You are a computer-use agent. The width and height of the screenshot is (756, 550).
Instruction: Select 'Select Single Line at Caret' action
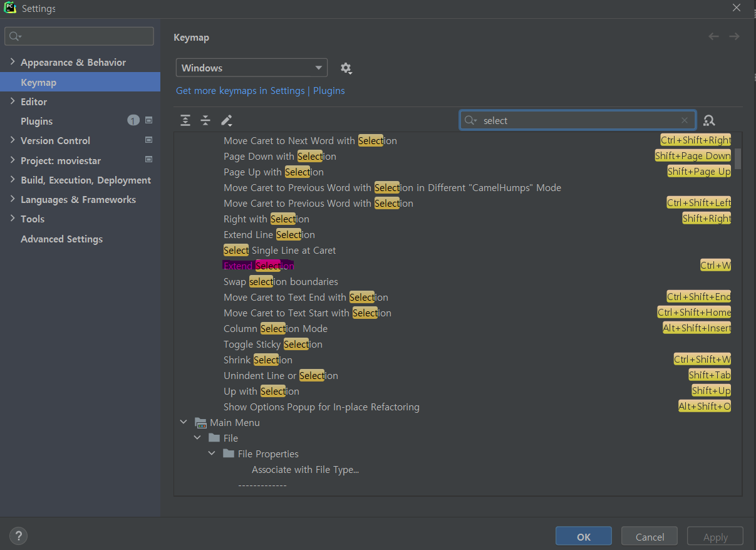coord(279,251)
